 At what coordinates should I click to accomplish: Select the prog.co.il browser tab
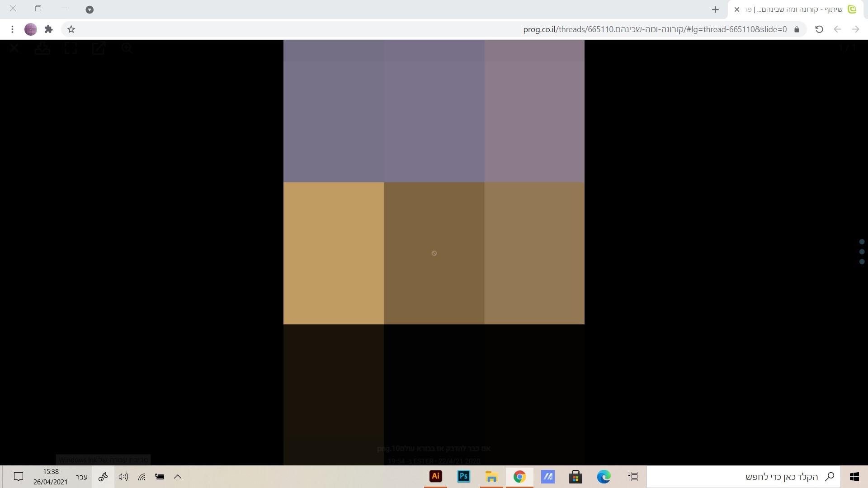tap(796, 9)
